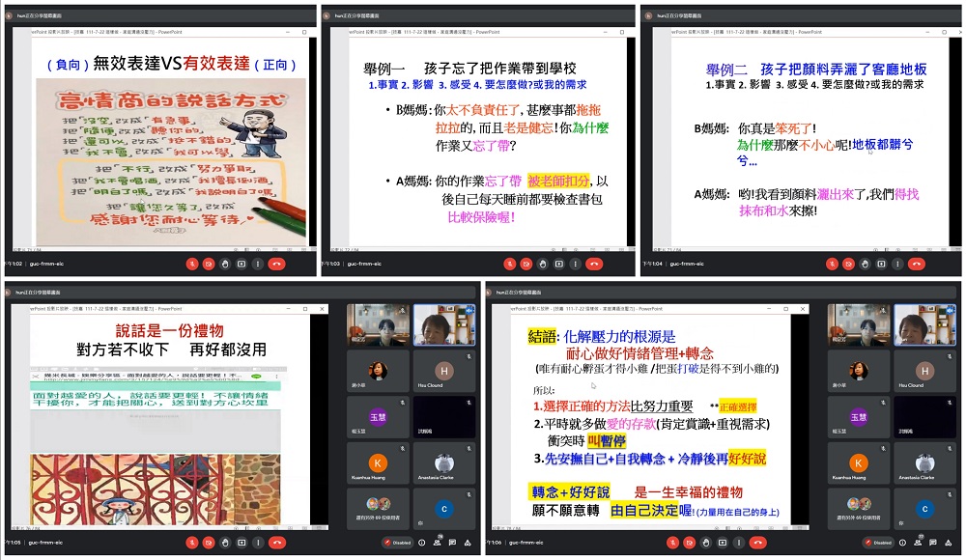
Task: Leave the call in the 1:02 meeting panel
Action: 276,264
